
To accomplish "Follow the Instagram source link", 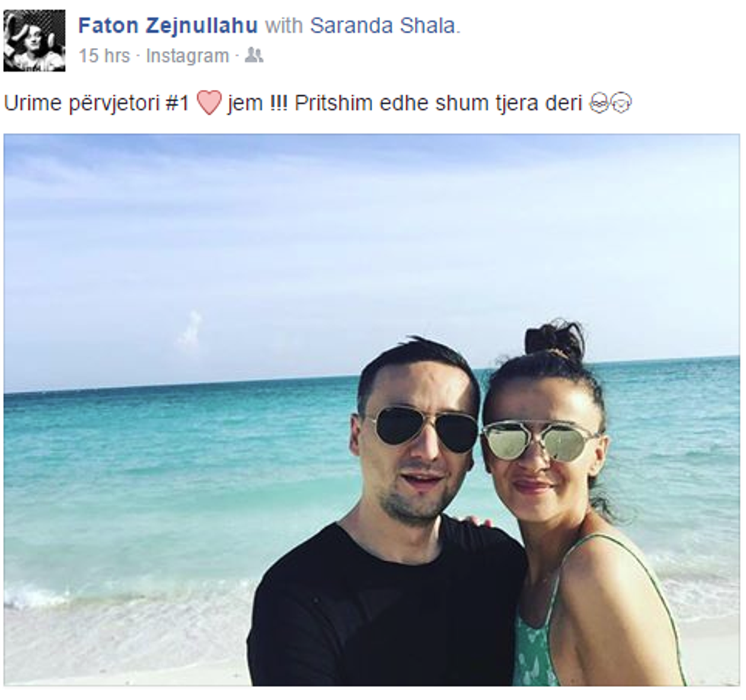I will pos(187,56).
